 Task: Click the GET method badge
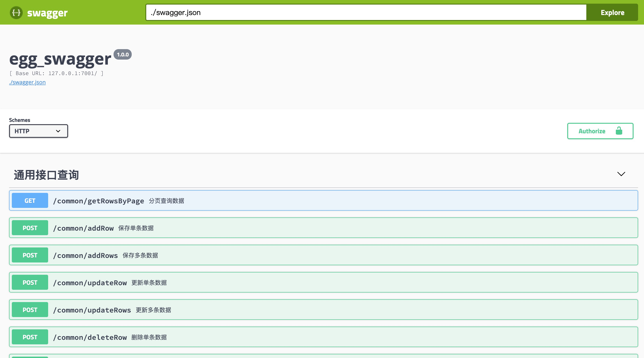click(x=30, y=201)
